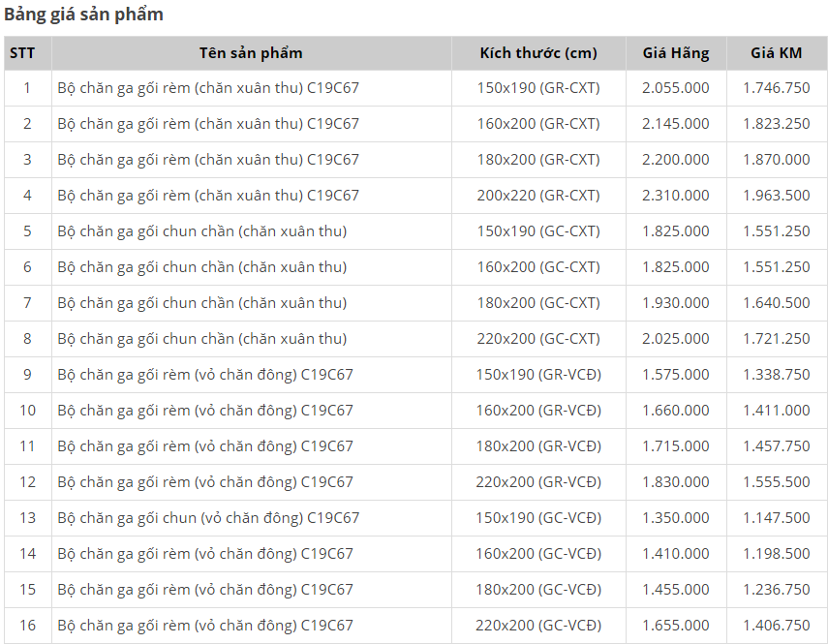Click row number 12 in the STT column
Viewport: 828px width, 644px height.
point(27,482)
